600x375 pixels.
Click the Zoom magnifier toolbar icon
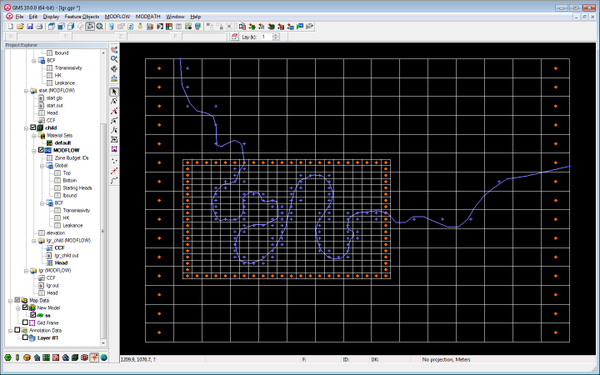click(x=100, y=26)
